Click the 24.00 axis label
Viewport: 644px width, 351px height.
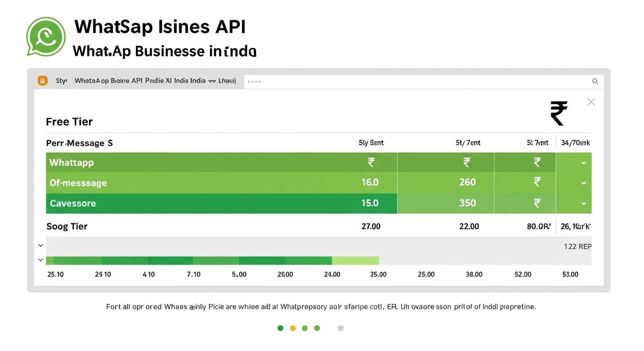(332, 274)
